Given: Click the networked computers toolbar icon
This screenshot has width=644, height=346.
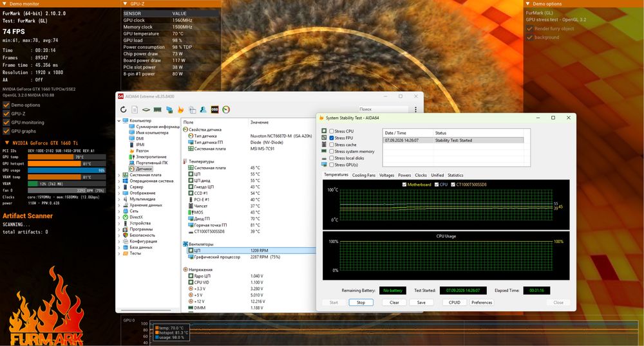Looking at the screenshot, I should pyautogui.click(x=169, y=109).
